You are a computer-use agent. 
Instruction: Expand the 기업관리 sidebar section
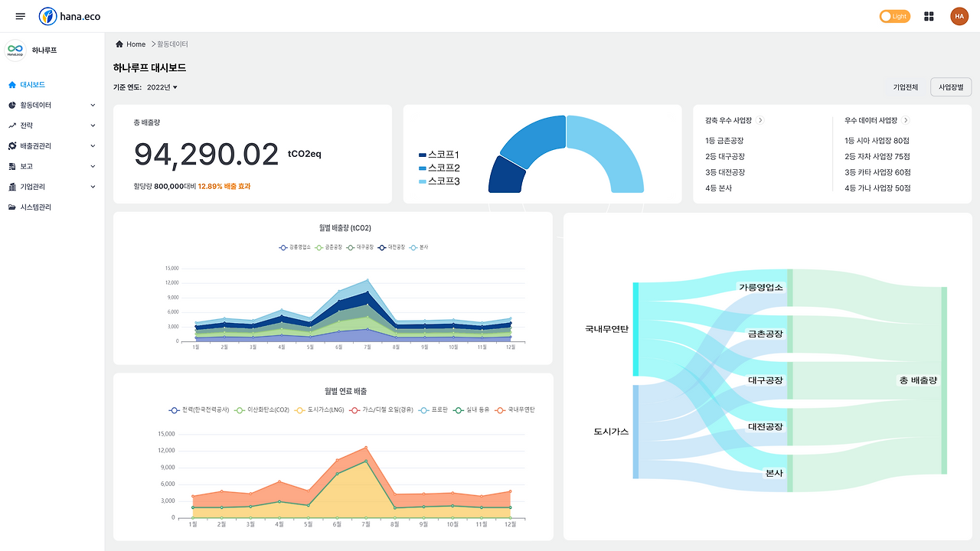click(x=92, y=186)
